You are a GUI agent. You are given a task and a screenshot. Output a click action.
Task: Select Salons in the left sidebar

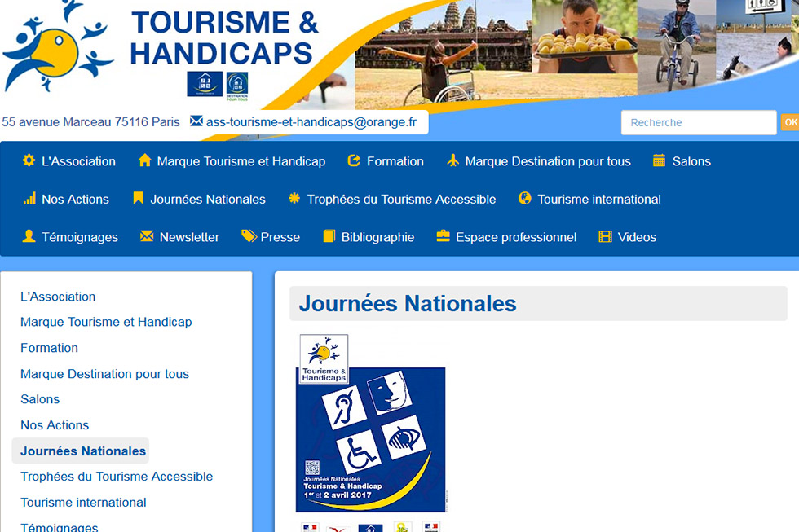(40, 399)
